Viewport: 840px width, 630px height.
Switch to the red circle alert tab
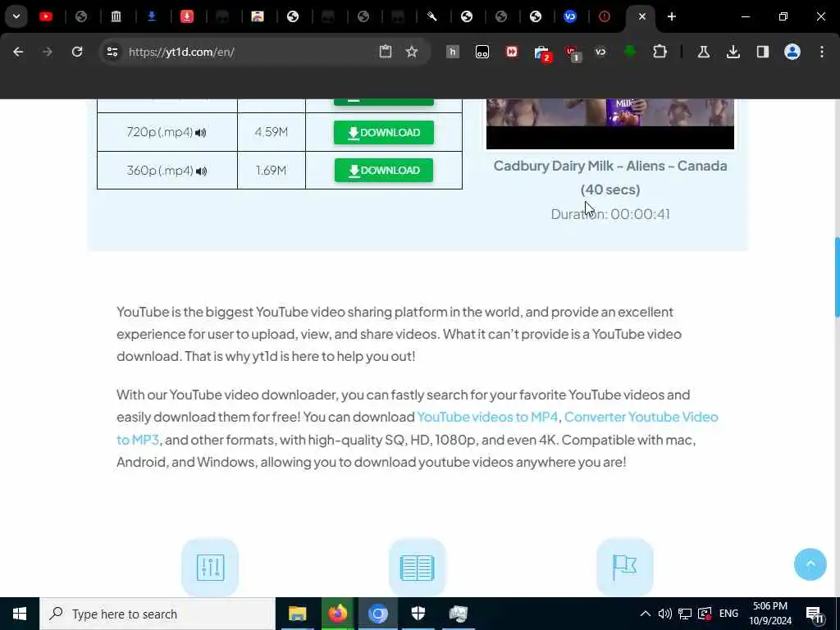coord(605,16)
